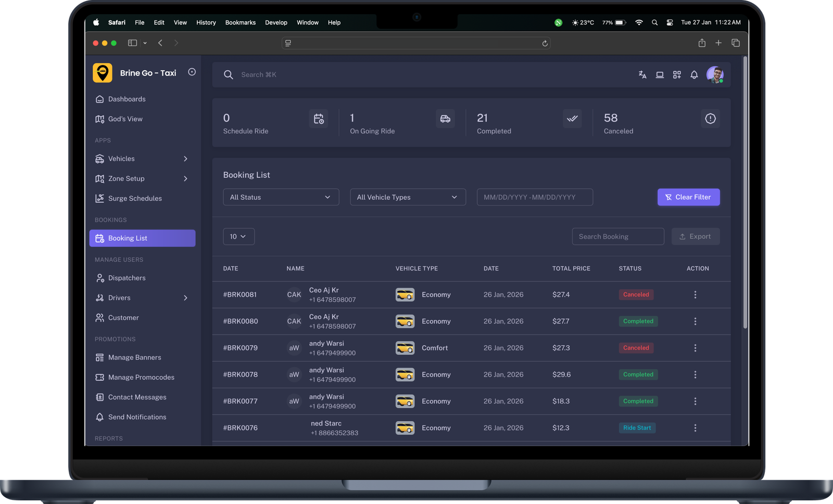Go back with Safari back arrow
Image resolution: width=833 pixels, height=504 pixels.
click(160, 43)
